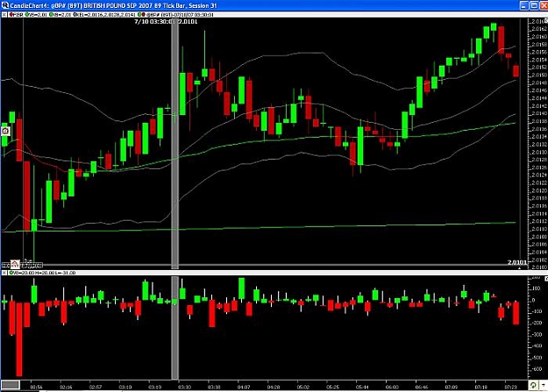
Task: Click the KEL indicator marker in legend
Action: pos(75,15)
